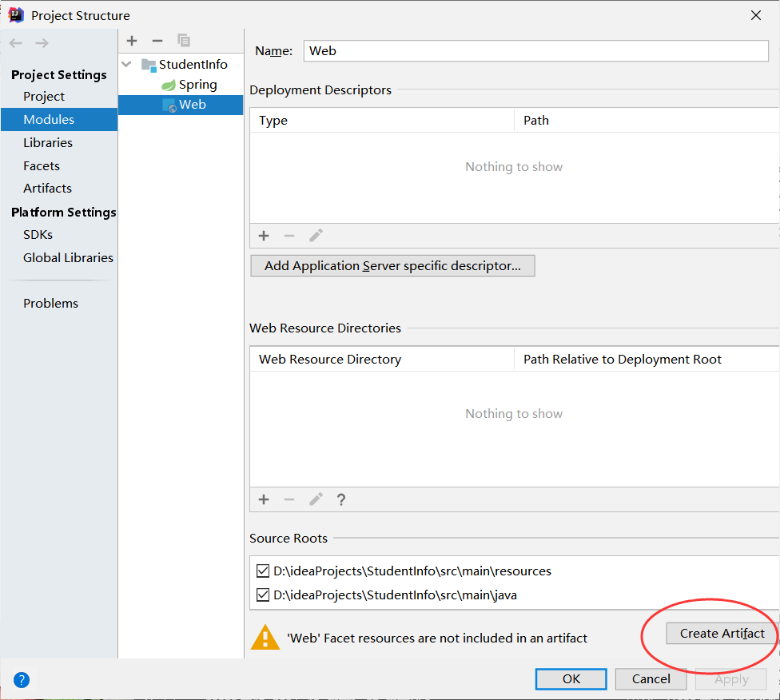
Task: Click the OK button
Action: pyautogui.click(x=571, y=679)
